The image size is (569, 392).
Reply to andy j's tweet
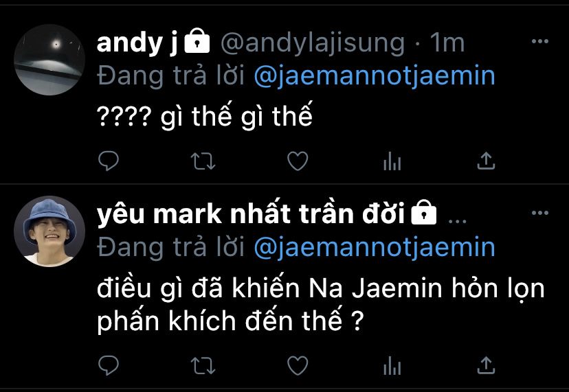(x=109, y=161)
